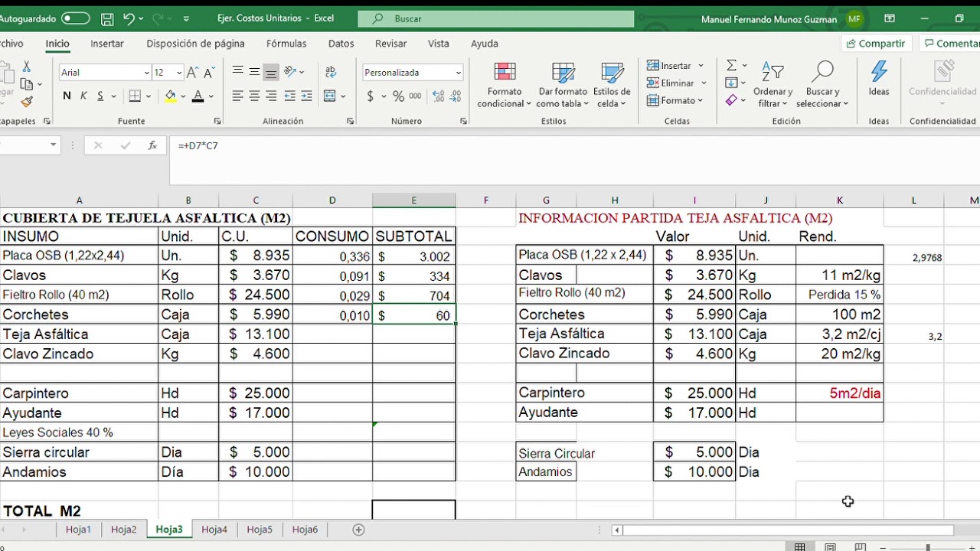
Task: Switch to the Hoja1 sheet tab
Action: coord(78,530)
